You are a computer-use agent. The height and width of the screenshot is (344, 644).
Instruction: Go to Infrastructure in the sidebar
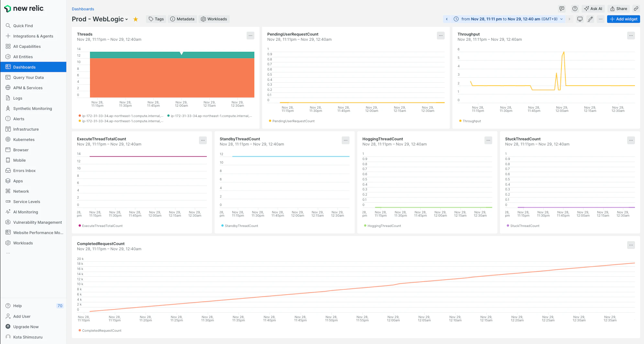pos(33,129)
